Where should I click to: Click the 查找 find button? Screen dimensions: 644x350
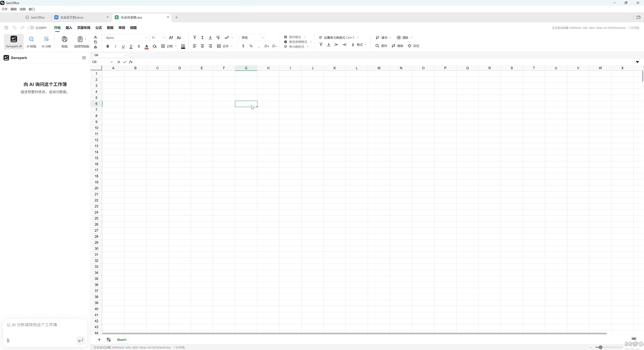pos(381,46)
